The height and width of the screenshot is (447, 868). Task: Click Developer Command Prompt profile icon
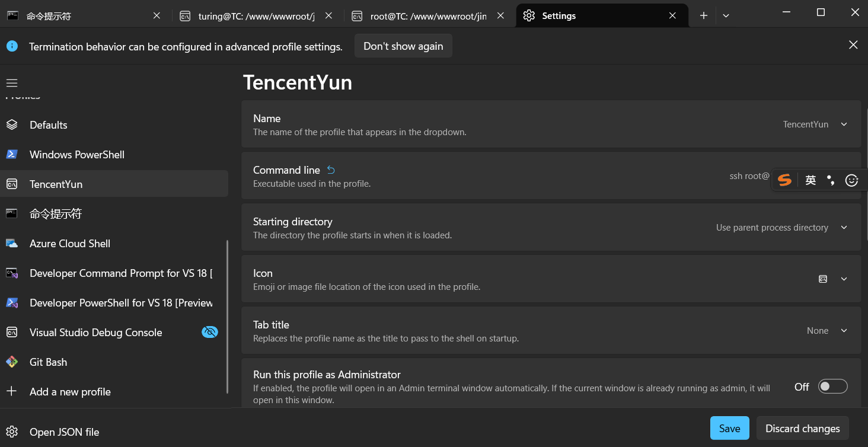click(x=12, y=273)
